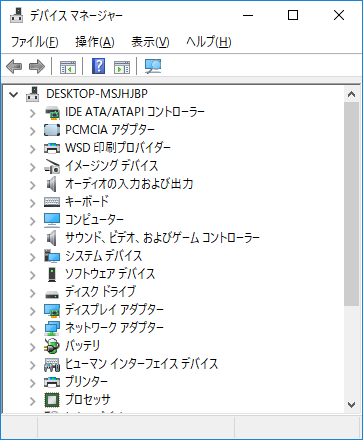Click the scan for hardware changes icon
The height and width of the screenshot is (440, 363).
[x=153, y=66]
